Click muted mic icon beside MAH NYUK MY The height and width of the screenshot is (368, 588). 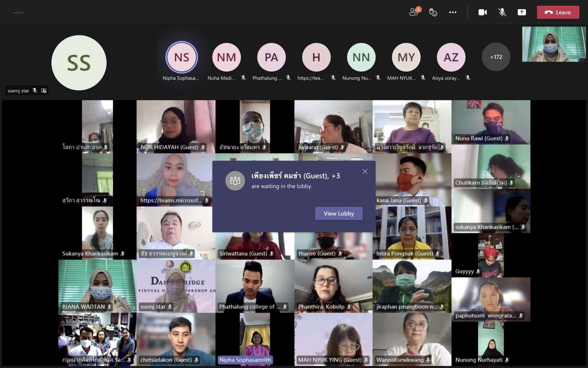[x=423, y=78]
